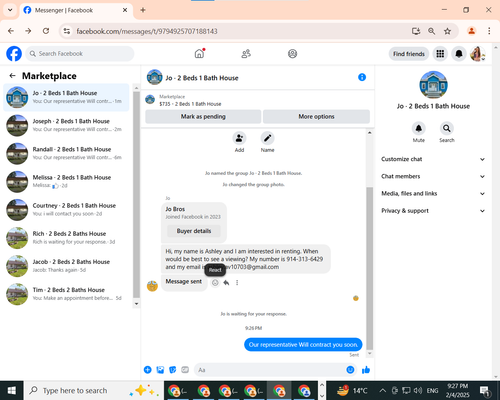This screenshot has width=500, height=400.
Task: Open Chrome zoom magnifier icon in address bar
Action: (432, 31)
